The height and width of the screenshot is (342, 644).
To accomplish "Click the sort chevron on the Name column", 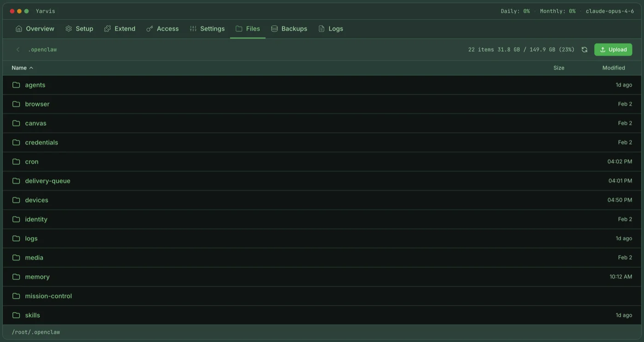I will [x=31, y=68].
